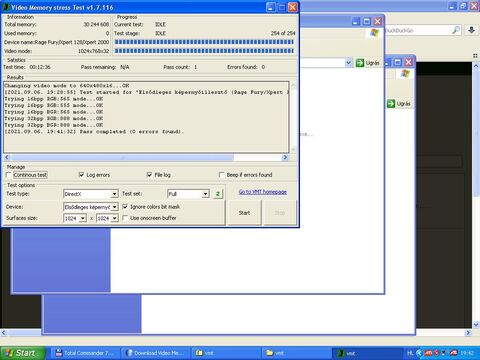The width and height of the screenshot is (480, 360).
Task: Open the second Surfaces size 1024 dropdown
Action: tap(114, 218)
